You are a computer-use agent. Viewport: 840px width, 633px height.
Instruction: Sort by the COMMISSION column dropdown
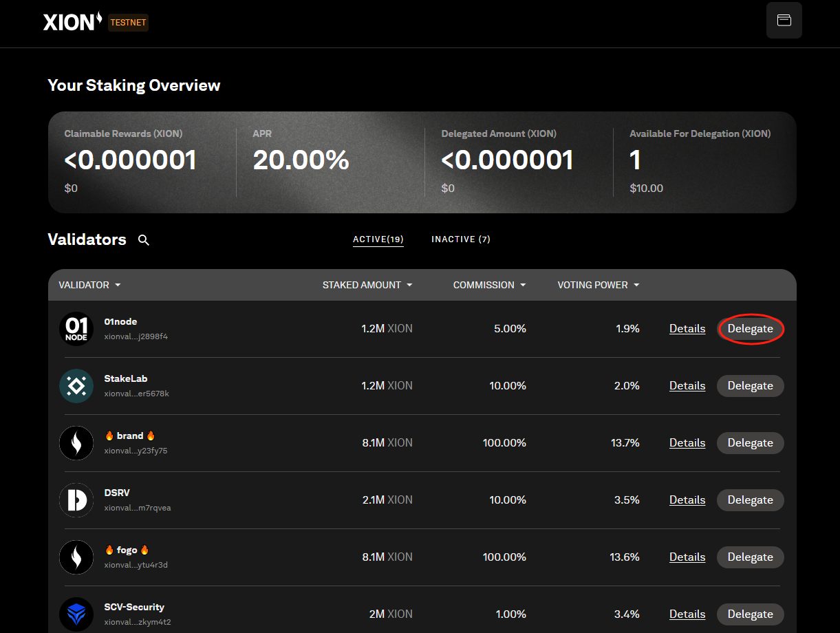click(x=490, y=285)
